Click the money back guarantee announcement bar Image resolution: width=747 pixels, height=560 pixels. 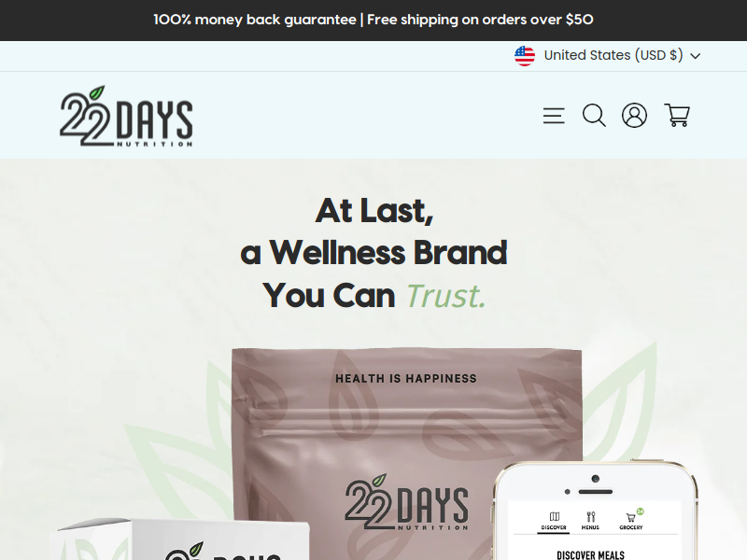[373, 20]
